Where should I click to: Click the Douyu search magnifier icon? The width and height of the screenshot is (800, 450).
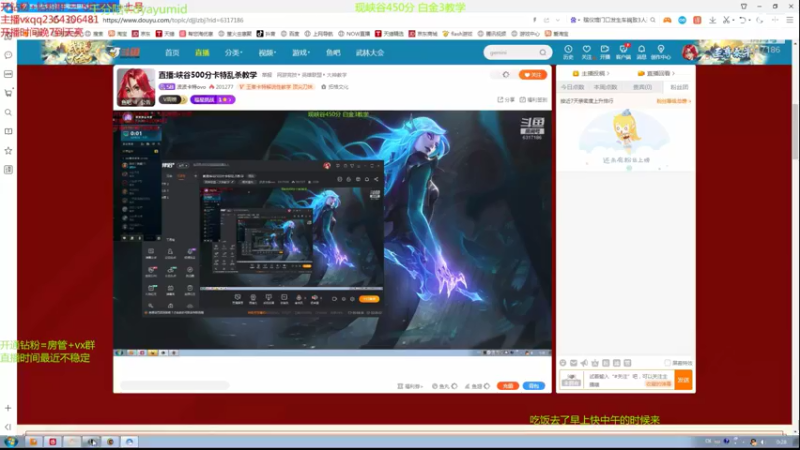pos(543,53)
